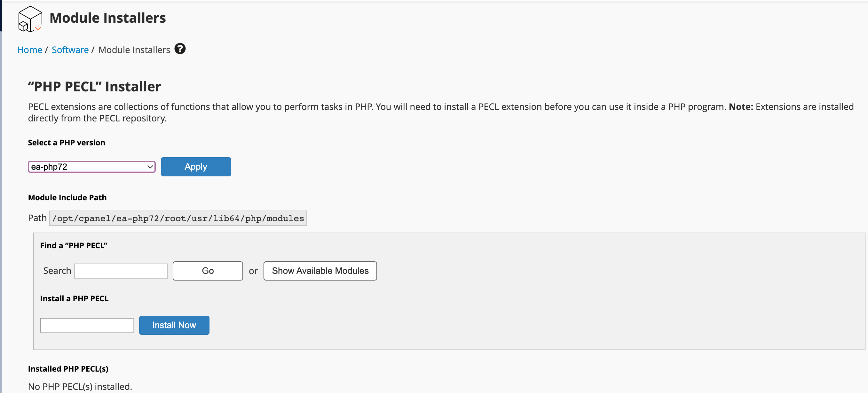Image resolution: width=868 pixels, height=393 pixels.
Task: Click the "PHP PECL" Installer heading
Action: pos(94,87)
